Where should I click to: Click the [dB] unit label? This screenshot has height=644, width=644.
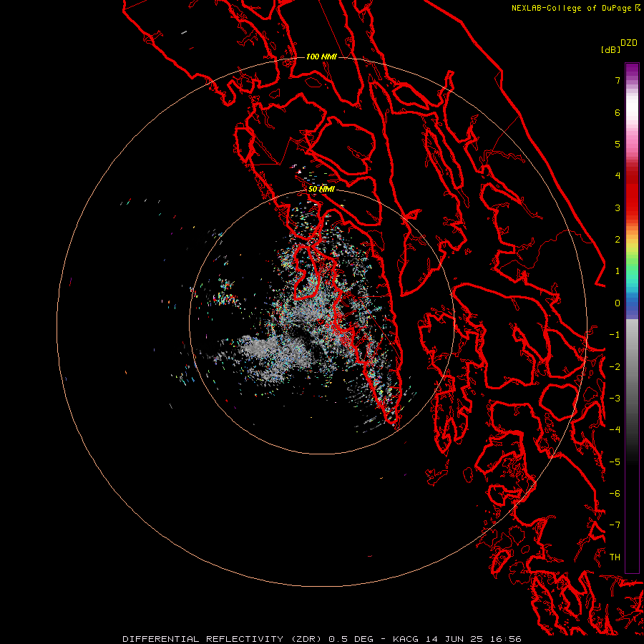pyautogui.click(x=611, y=49)
